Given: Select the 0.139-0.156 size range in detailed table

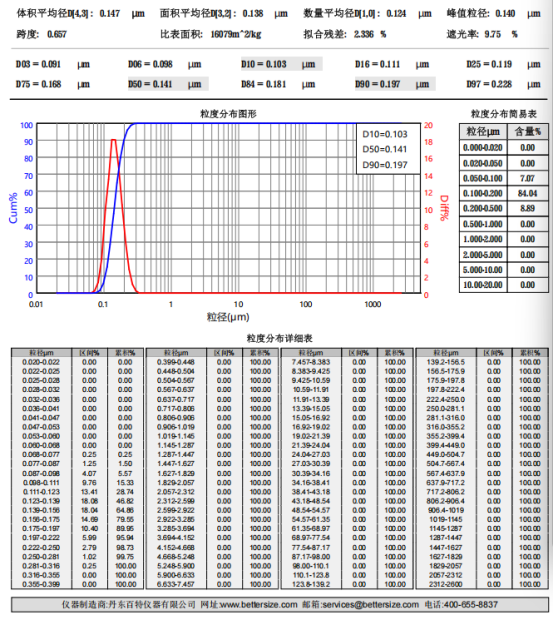Looking at the screenshot, I should (x=41, y=510).
